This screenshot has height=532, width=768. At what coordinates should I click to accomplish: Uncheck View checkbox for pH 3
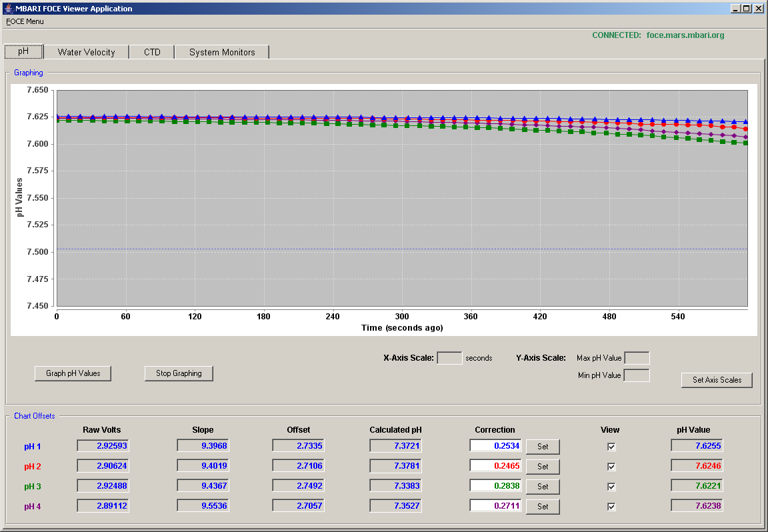pos(611,487)
